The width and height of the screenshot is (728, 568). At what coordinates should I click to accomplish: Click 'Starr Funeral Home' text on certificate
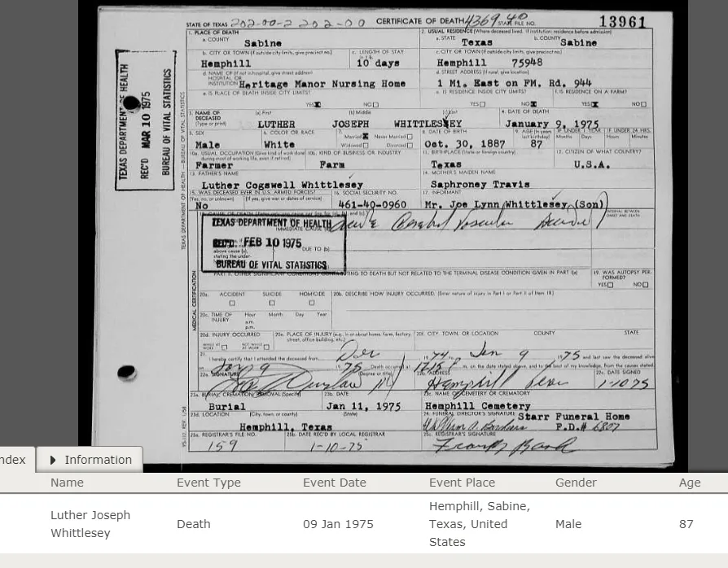coord(574,417)
